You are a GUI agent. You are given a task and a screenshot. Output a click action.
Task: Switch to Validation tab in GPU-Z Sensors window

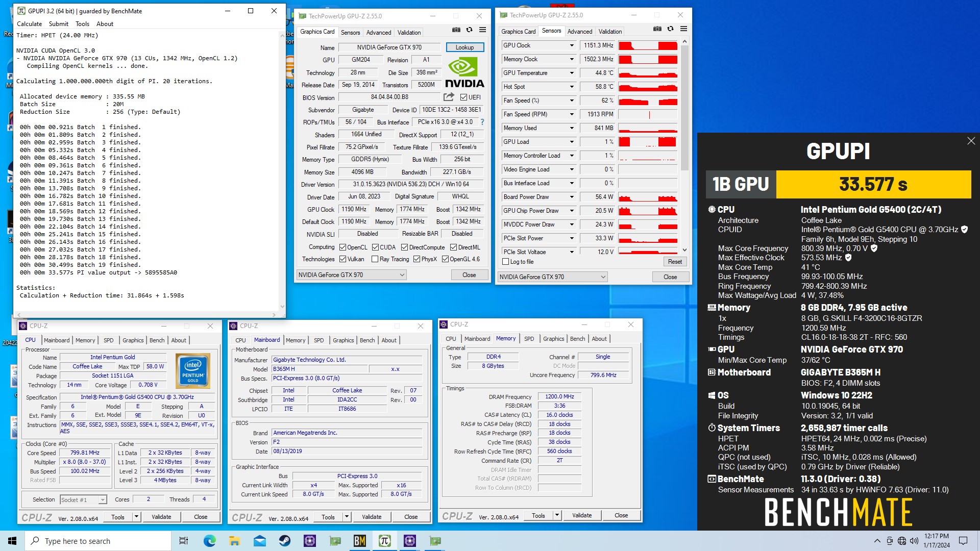(x=610, y=31)
